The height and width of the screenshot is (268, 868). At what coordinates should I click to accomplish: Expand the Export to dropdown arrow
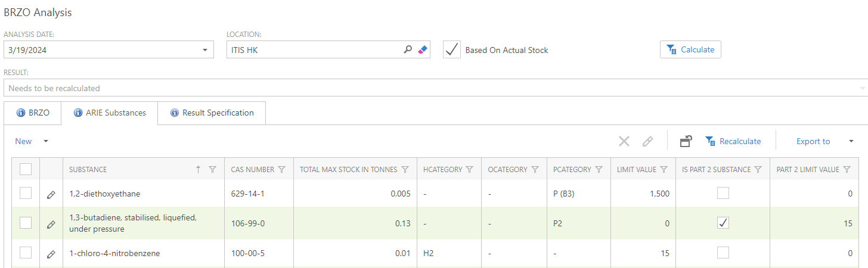coord(851,141)
